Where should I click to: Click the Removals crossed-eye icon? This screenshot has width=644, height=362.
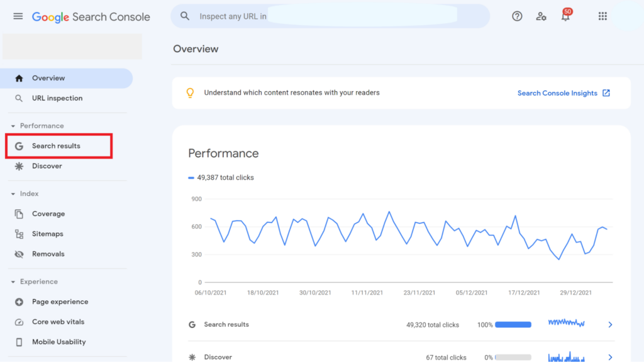pos(19,254)
